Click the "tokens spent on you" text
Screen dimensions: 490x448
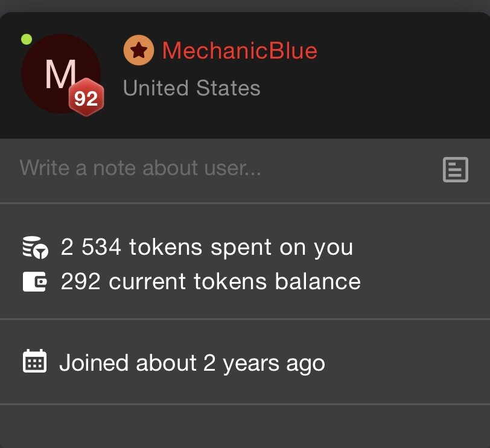click(x=241, y=248)
